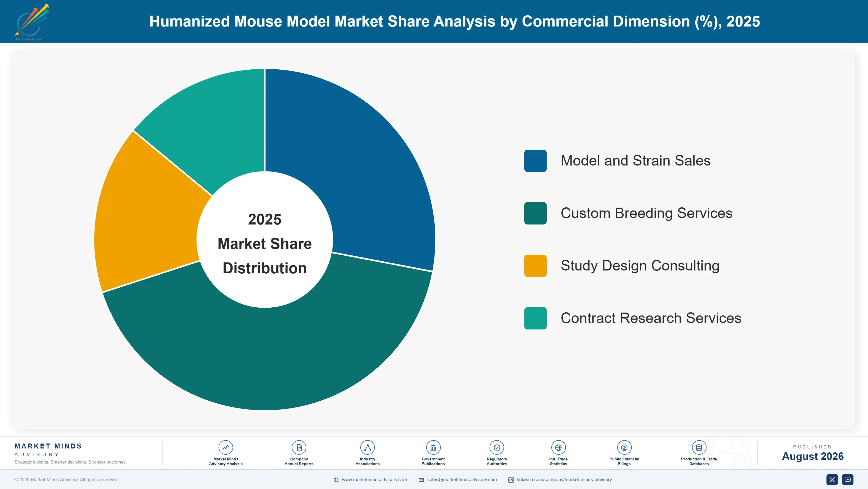Viewport: 868px width, 489px height.
Task: Click the '2025 Market Share Distribution' center text
Action: pos(265,243)
